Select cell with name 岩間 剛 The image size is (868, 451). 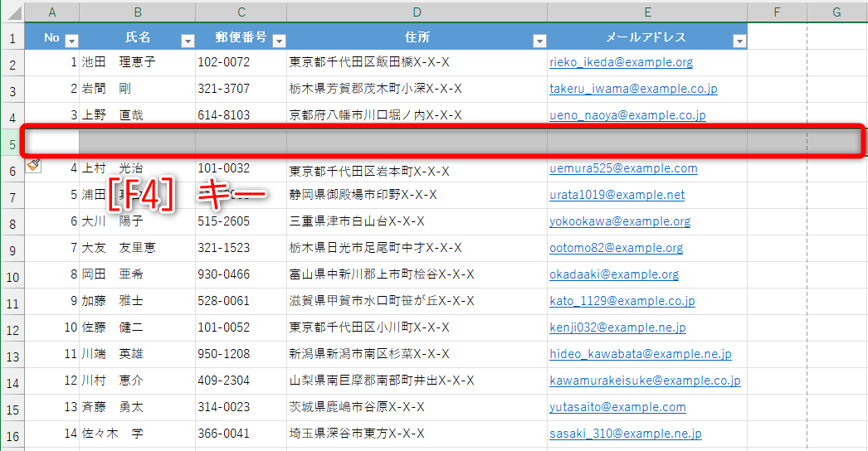pos(137,89)
